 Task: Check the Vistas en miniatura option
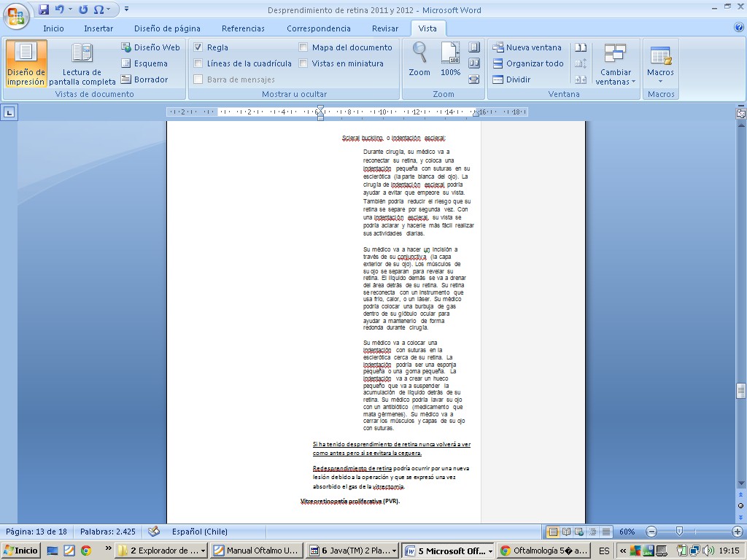[303, 63]
